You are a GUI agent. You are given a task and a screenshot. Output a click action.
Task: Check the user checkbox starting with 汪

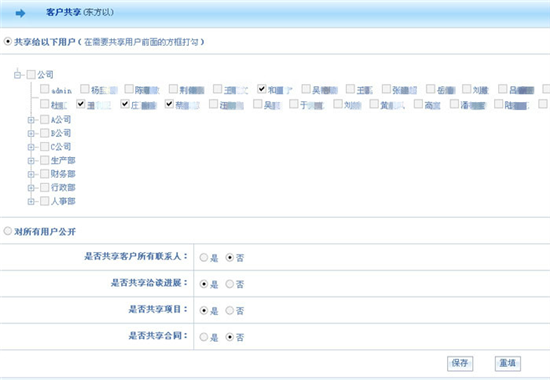pyautogui.click(x=213, y=104)
